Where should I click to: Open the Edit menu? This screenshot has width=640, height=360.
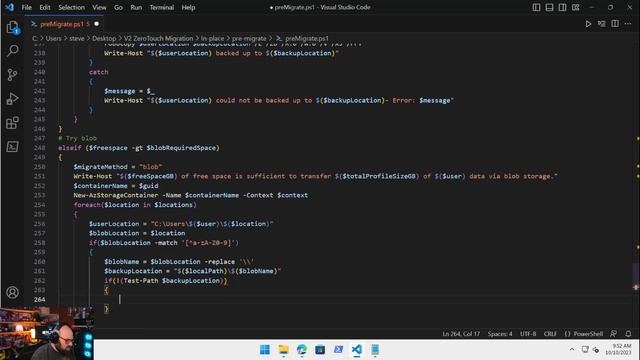[x=45, y=7]
